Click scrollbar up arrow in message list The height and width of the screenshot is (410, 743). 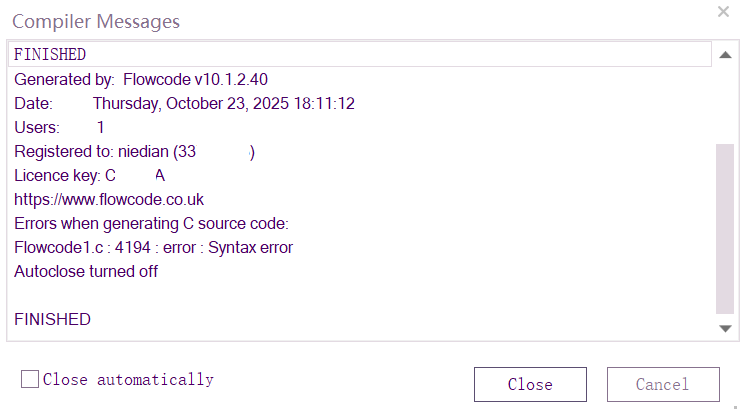[x=725, y=54]
